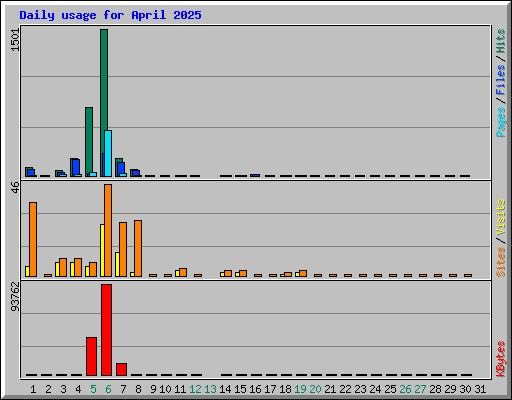Click the cyan Pages bar for day 6
The image size is (512, 400).
click(108, 153)
